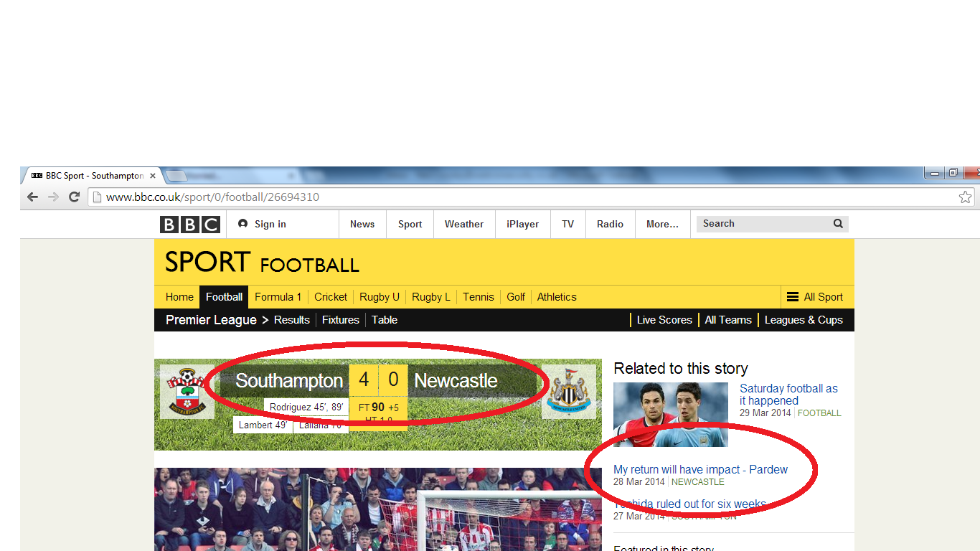Click the FOOTBALL tag beside 29 Mar 2014
This screenshot has width=980, height=551.
click(819, 413)
